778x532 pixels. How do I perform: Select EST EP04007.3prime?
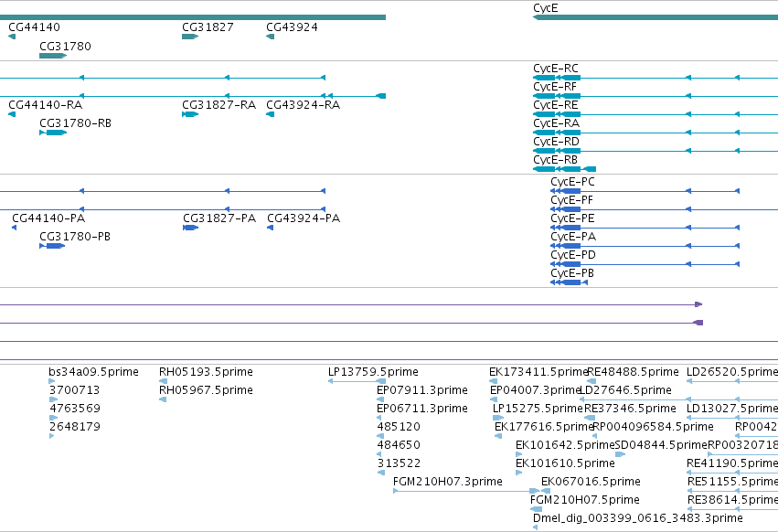tap(535, 390)
